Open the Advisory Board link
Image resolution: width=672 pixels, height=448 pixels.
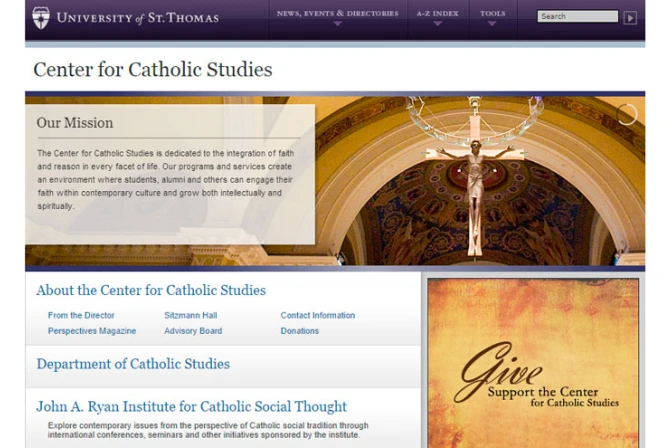[x=193, y=331]
